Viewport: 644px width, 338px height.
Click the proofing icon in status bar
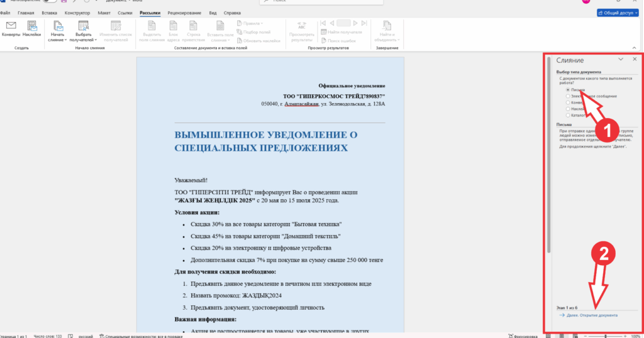(70, 336)
